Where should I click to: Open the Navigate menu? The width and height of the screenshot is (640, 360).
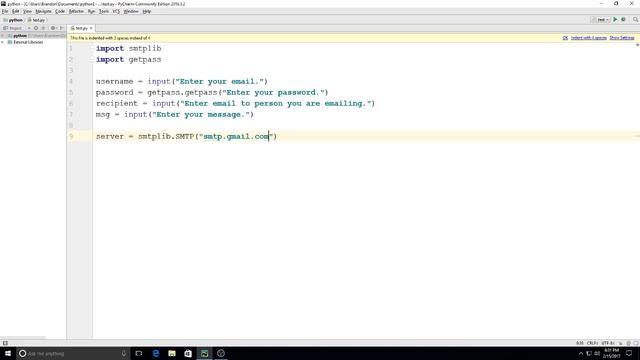tap(43, 11)
